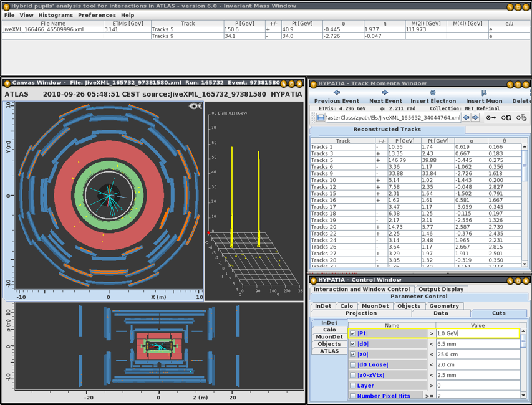Select the MuonDet tab in Parameter Control
The image size is (532, 405).
tap(374, 306)
